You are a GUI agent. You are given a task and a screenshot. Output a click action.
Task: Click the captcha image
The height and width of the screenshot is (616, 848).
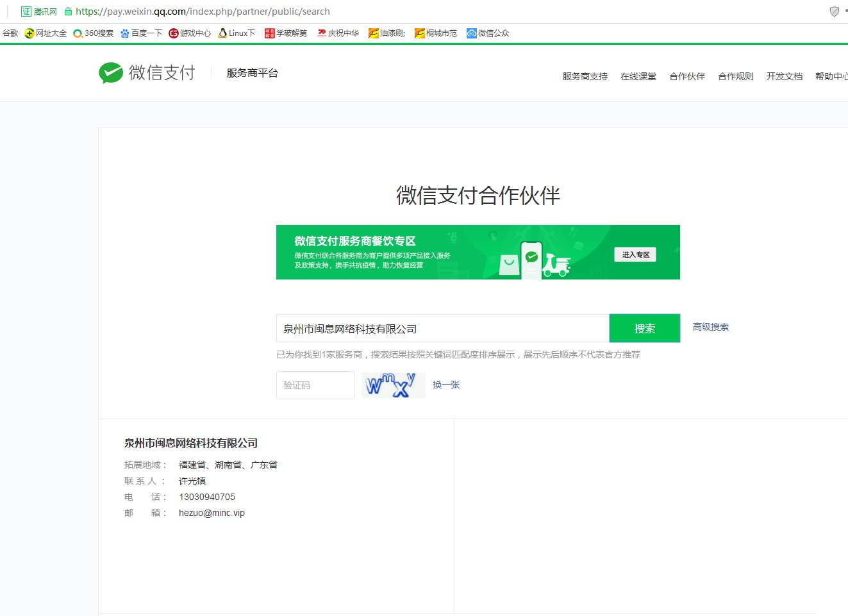pyautogui.click(x=393, y=385)
